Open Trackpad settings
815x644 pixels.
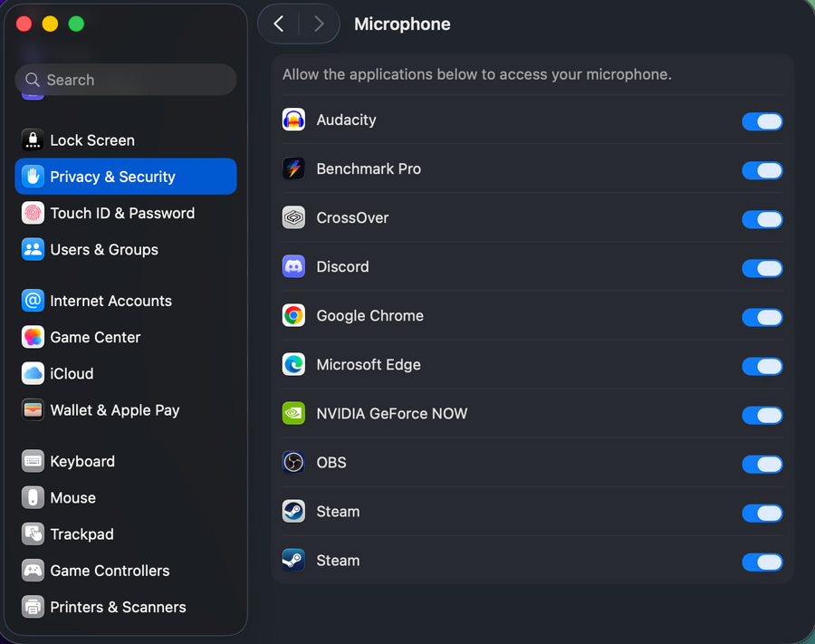126,533
